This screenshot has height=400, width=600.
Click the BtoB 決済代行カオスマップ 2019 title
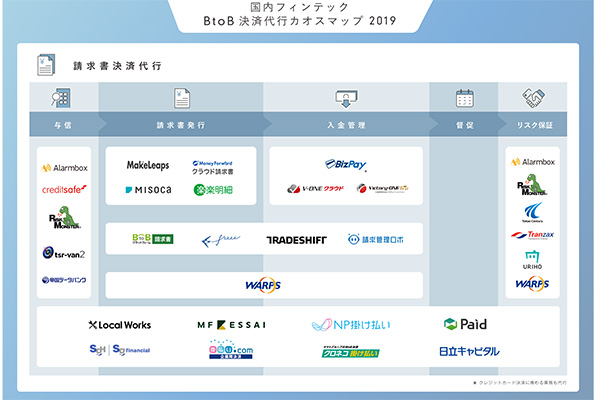click(300, 21)
